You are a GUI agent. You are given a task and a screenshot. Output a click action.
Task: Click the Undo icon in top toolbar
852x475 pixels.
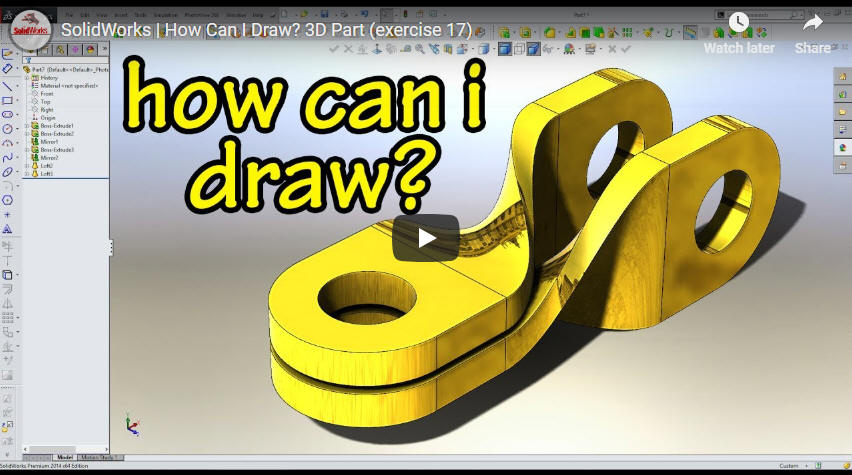[x=365, y=14]
